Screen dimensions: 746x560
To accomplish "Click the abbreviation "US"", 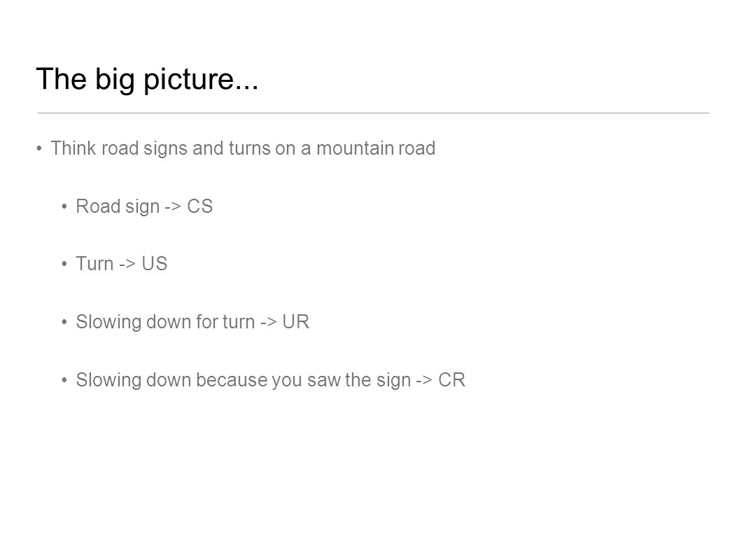I will click(x=155, y=264).
